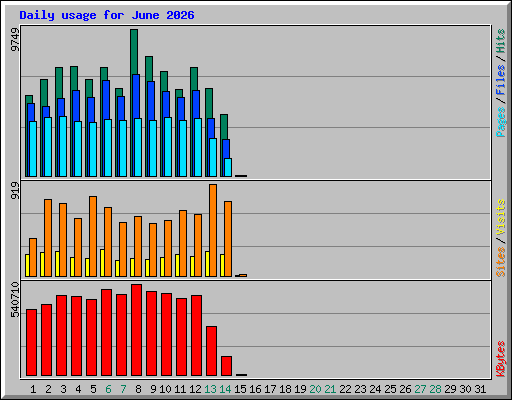Click weekend day 28 on the x-axis
512x400 pixels.
pos(435,389)
